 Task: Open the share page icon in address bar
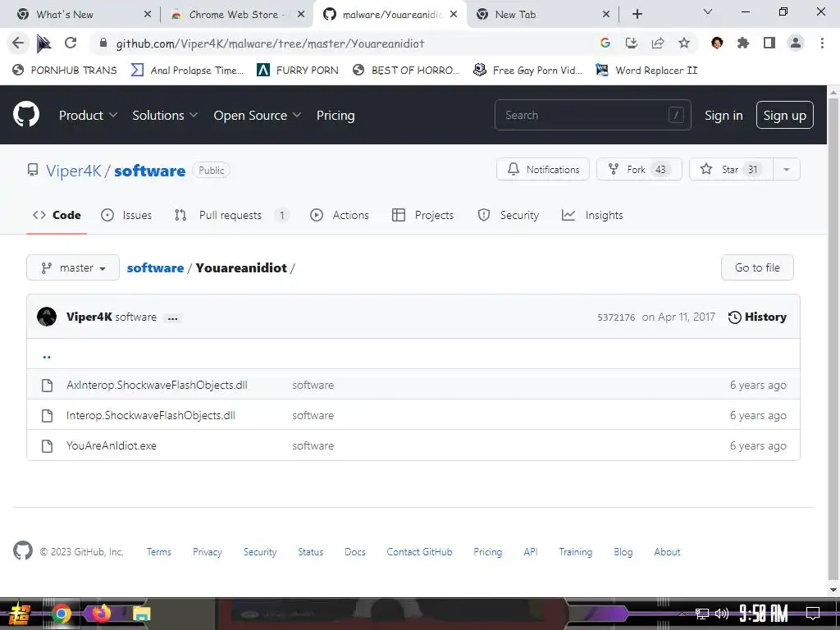click(657, 43)
